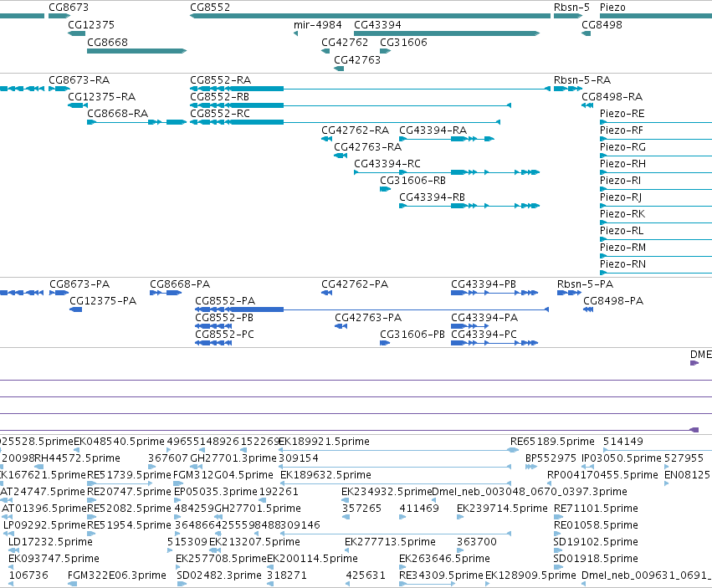
Task: Select EST EK189921.5prime
Action: [325, 442]
